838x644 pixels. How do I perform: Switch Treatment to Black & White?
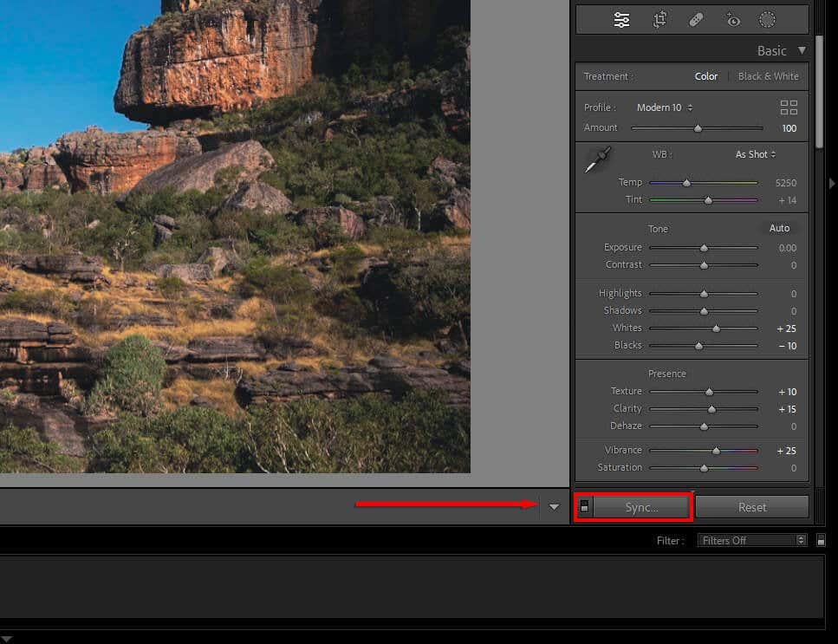[x=768, y=76]
